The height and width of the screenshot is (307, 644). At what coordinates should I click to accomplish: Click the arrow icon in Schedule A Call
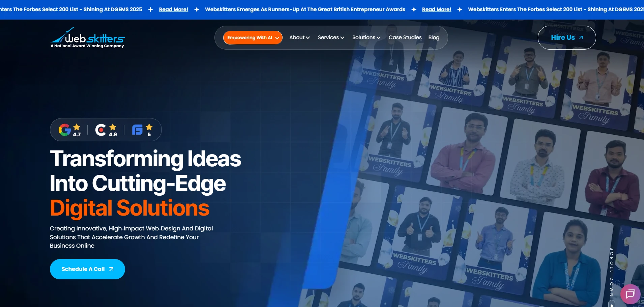click(111, 269)
